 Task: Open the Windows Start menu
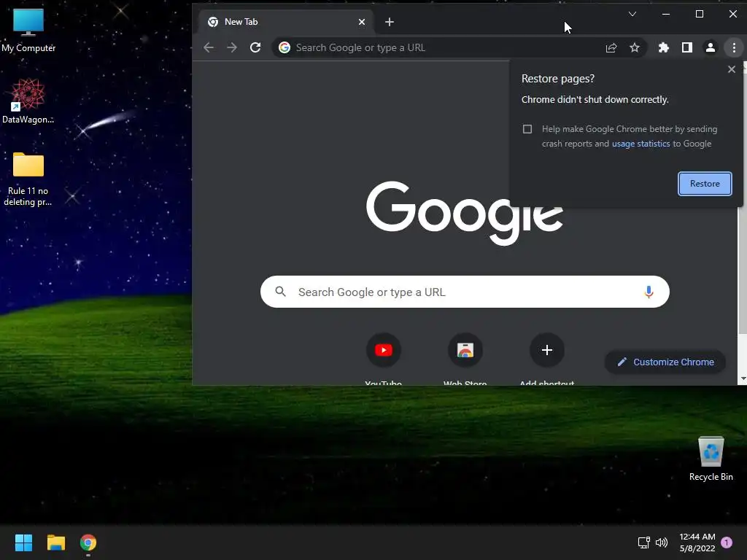(x=23, y=542)
